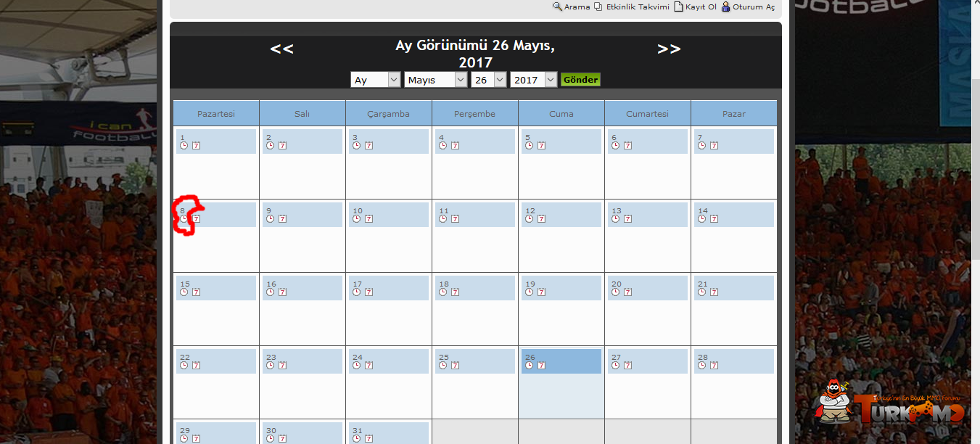Click the clock icon under day 19

click(x=530, y=292)
